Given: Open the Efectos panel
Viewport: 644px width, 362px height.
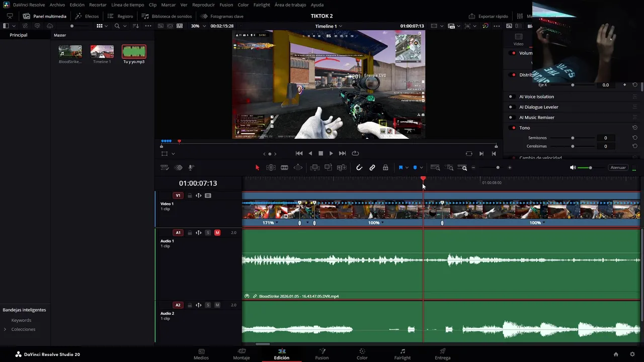Looking at the screenshot, I should click(x=87, y=16).
